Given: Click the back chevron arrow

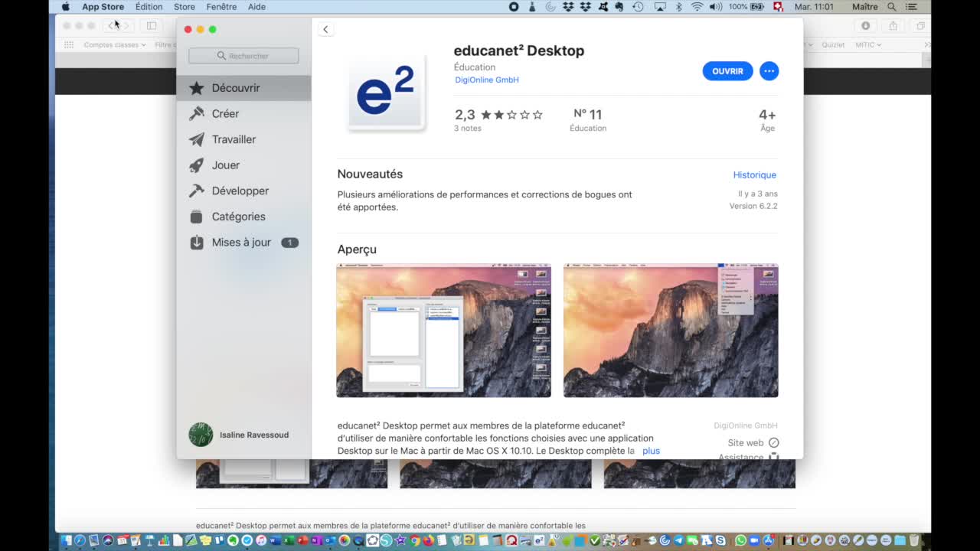Looking at the screenshot, I should [325, 29].
